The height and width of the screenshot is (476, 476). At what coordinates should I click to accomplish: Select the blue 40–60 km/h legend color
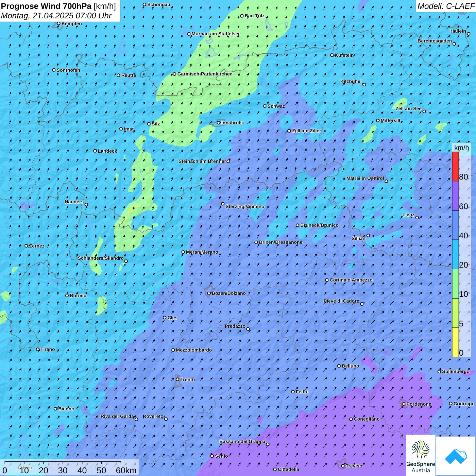click(x=455, y=225)
